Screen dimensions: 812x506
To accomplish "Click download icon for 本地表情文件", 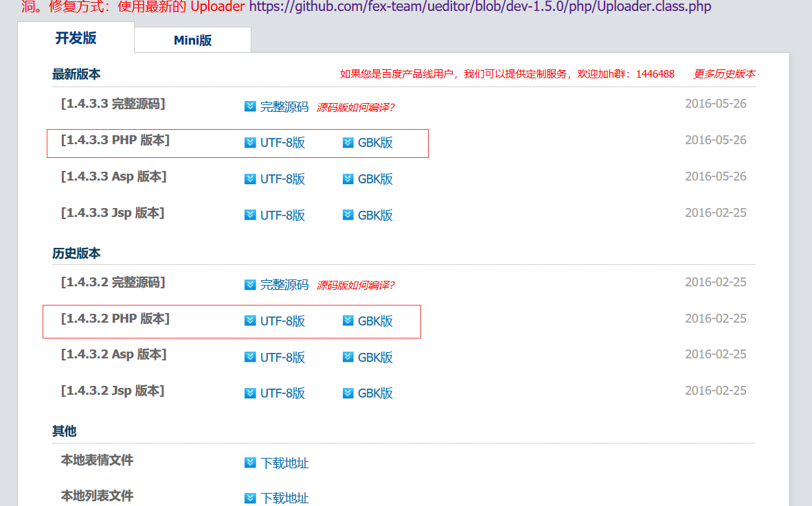I will pyautogui.click(x=250, y=463).
